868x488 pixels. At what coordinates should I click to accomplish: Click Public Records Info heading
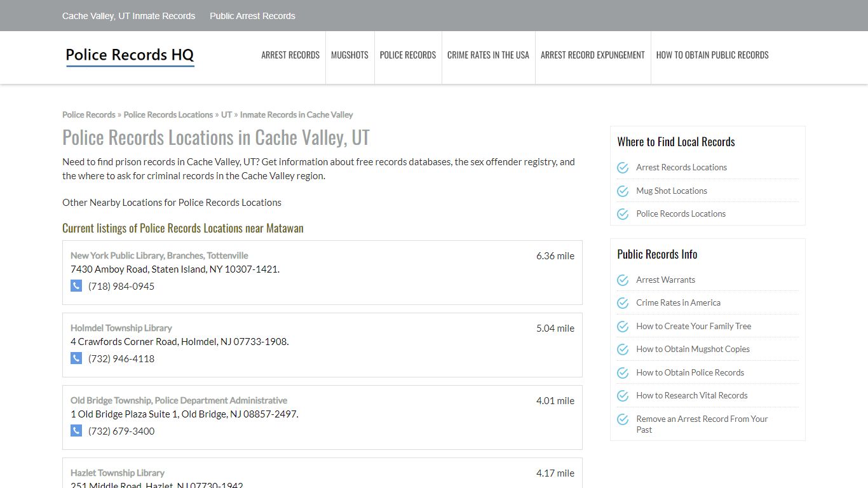(657, 254)
